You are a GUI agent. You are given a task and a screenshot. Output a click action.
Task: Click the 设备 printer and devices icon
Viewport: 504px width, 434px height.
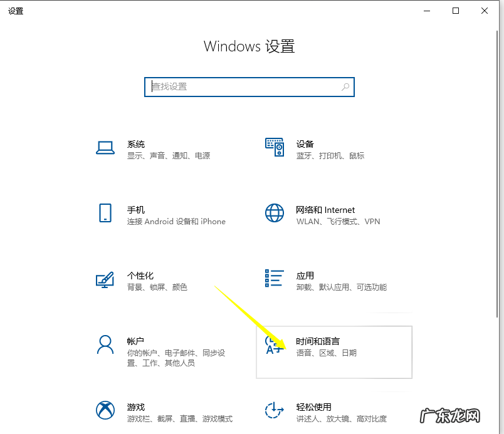click(274, 148)
